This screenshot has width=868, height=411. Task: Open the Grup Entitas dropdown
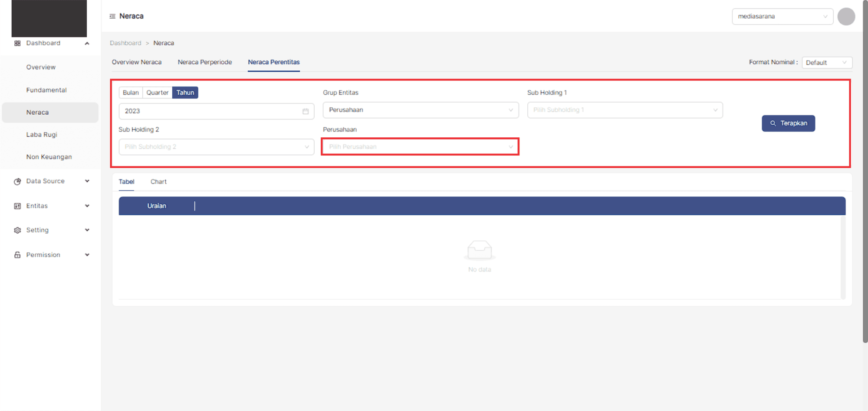(420, 110)
